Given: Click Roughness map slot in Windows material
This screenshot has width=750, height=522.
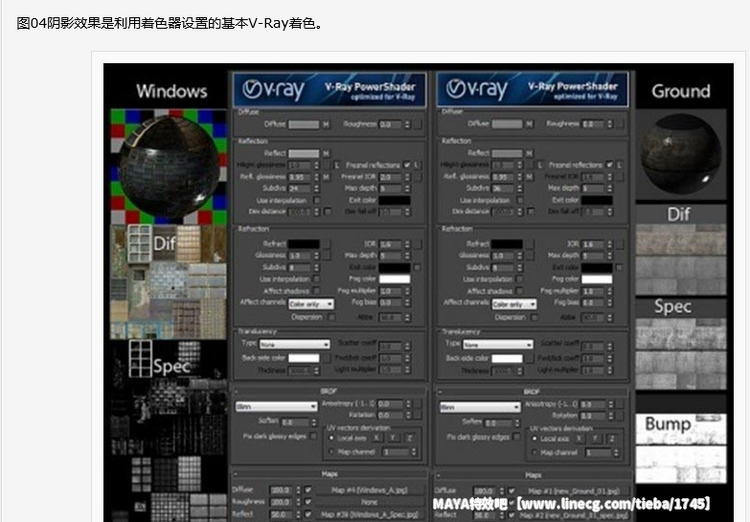Looking at the screenshot, I should point(418,124).
